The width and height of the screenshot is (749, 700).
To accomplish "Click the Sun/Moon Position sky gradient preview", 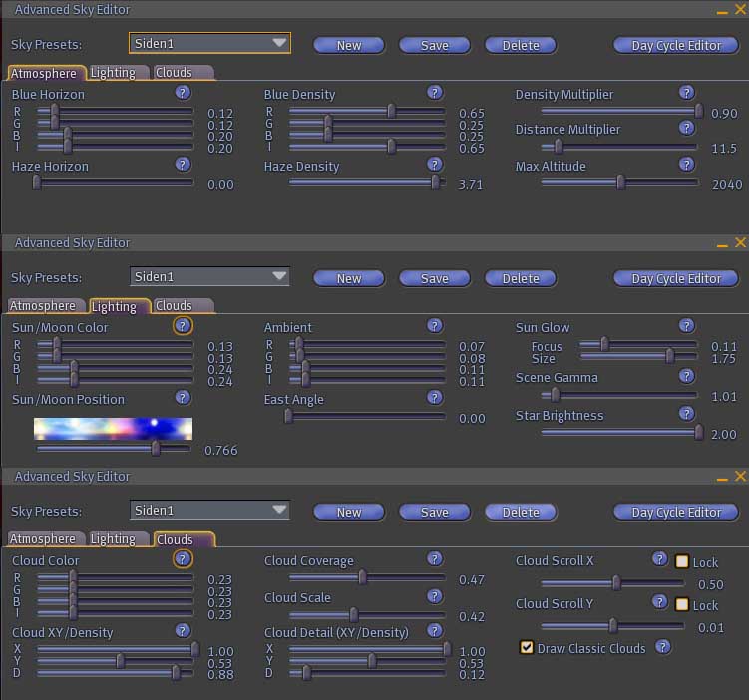I will (x=114, y=429).
